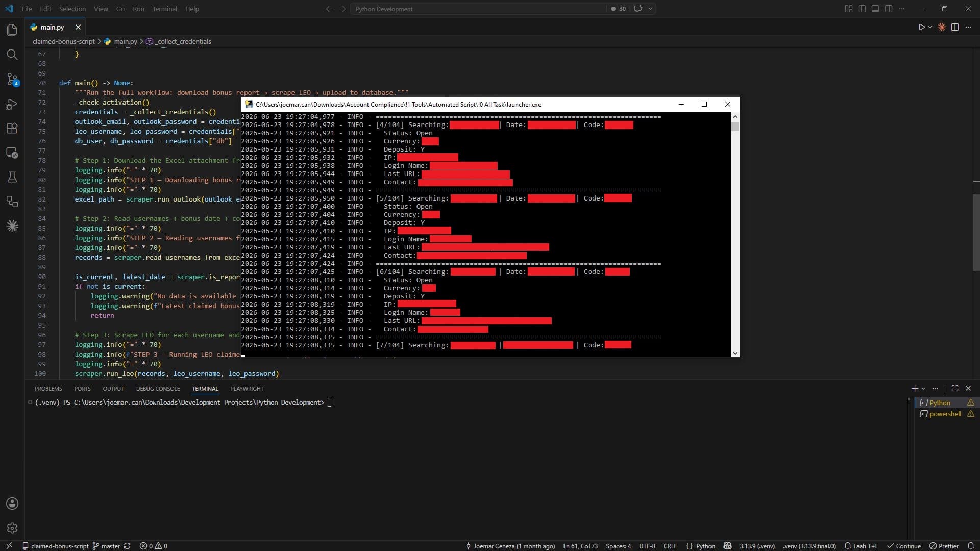
Task: Toggle Primary Side Bar visibility
Action: 862,9
